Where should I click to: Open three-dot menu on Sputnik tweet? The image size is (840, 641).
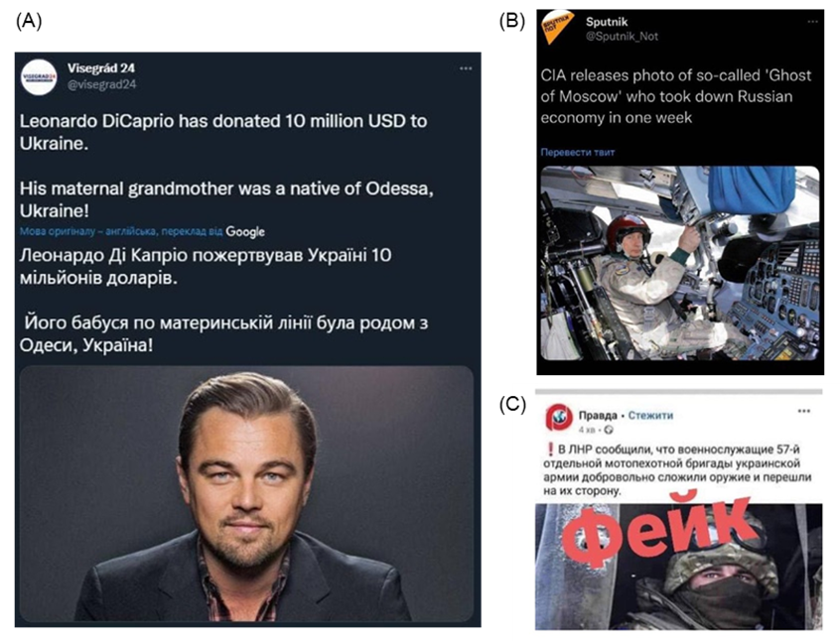(812, 22)
